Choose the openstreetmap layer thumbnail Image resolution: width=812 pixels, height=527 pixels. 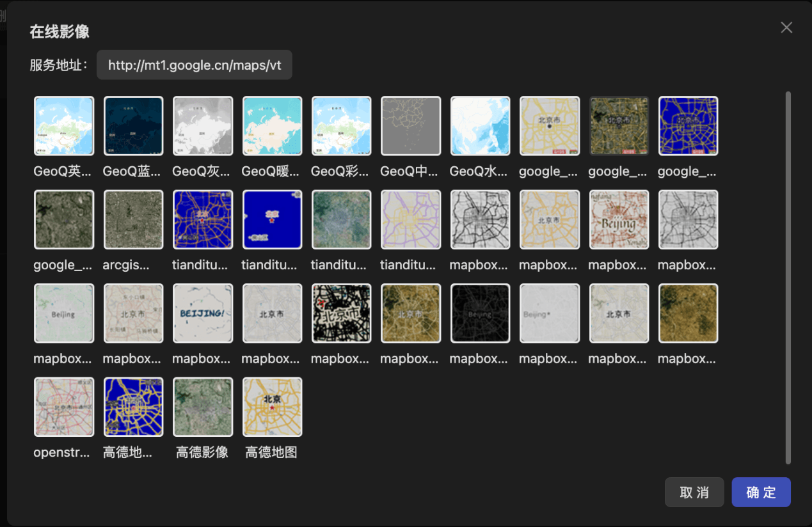tap(64, 407)
